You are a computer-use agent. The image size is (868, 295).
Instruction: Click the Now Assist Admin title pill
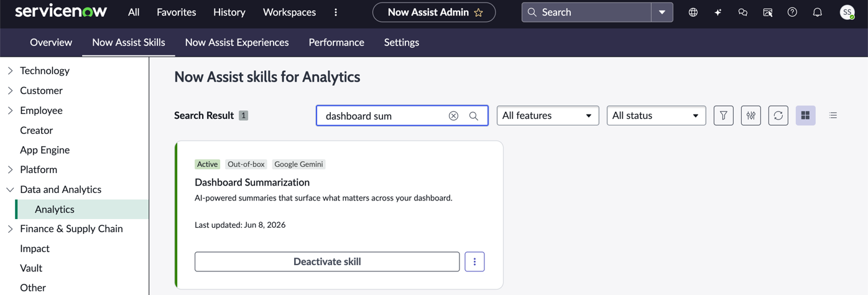click(434, 12)
